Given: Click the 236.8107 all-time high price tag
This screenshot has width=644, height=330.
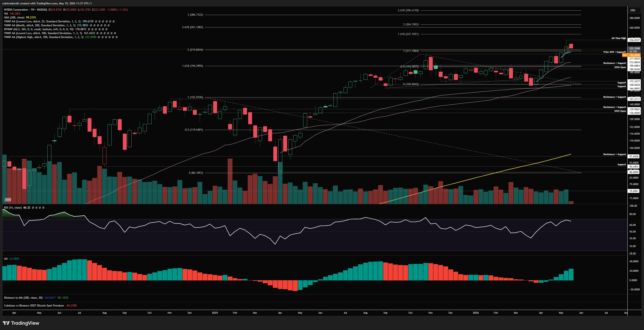Looking at the screenshot, I should [x=634, y=40].
